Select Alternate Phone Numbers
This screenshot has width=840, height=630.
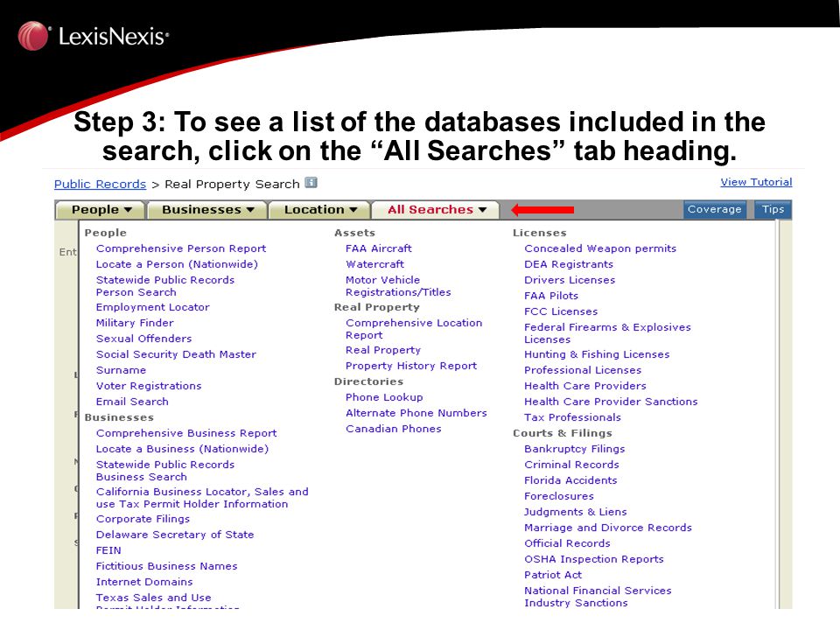click(416, 413)
